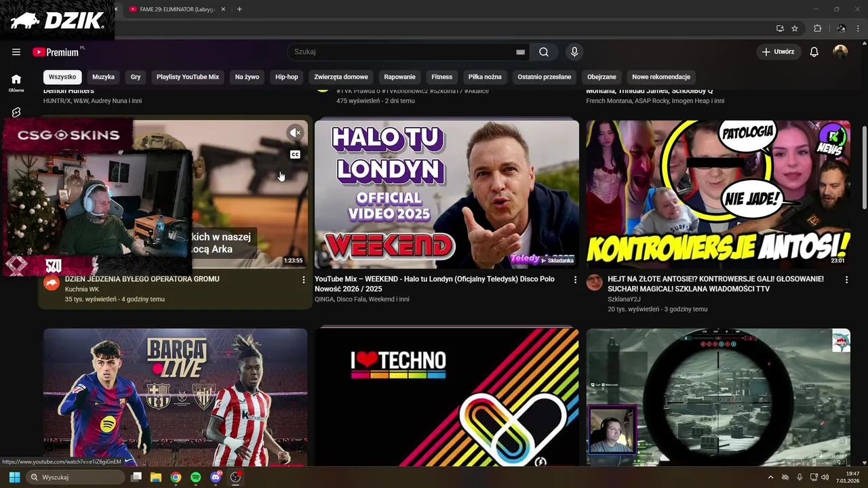
Task: Open Chrome profile avatar
Action: coord(842,28)
